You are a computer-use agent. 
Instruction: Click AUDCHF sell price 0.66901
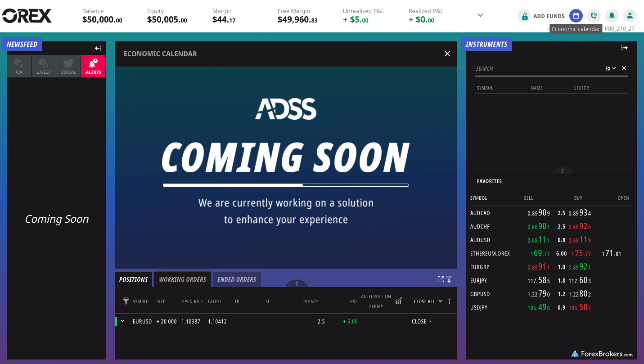[x=538, y=226]
